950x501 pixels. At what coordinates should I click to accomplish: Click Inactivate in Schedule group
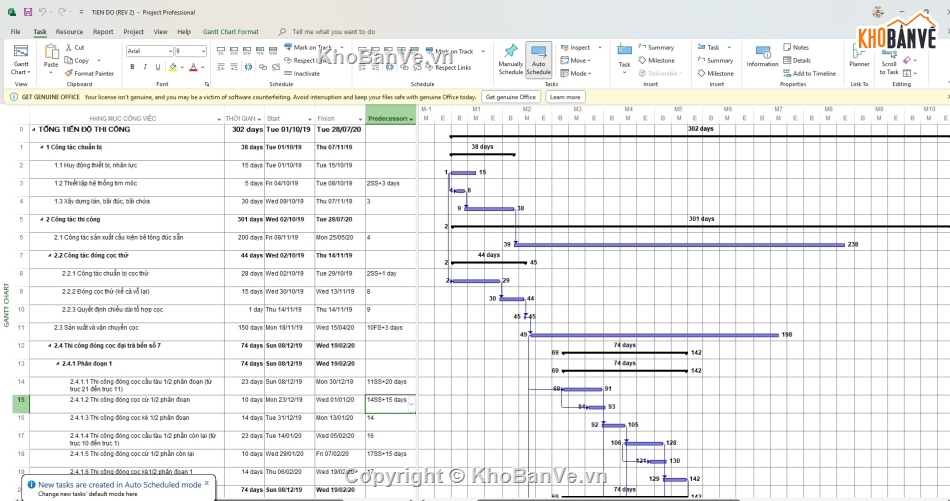point(301,73)
